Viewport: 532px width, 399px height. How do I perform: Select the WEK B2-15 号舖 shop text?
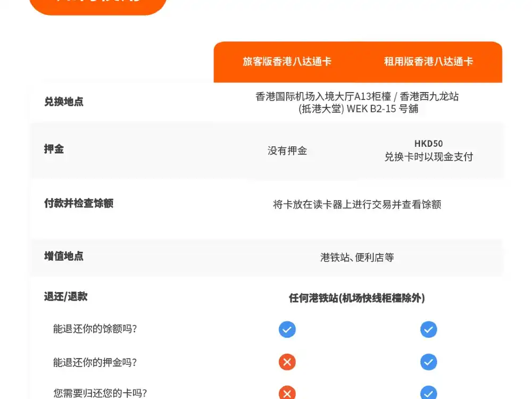[383, 109]
